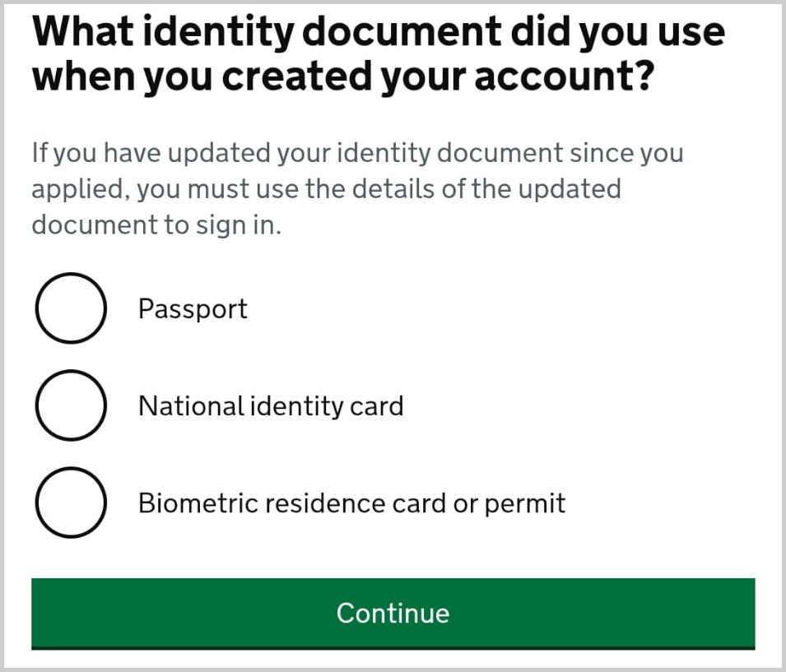This screenshot has width=786, height=672.
Task: Click the hint text about updated documents
Action: 357,189
